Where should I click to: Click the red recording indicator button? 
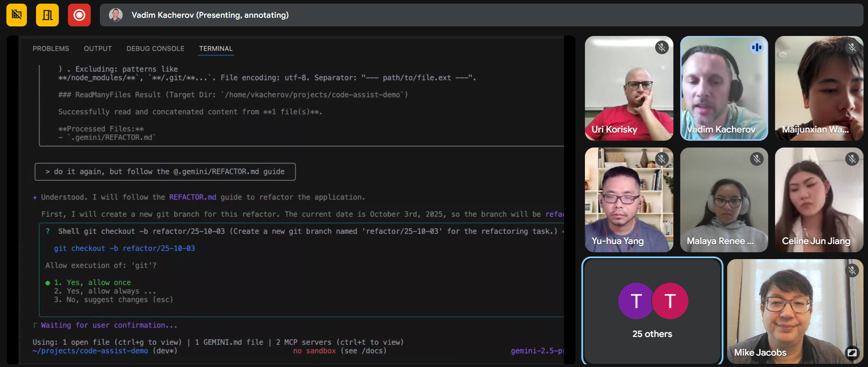pos(79,15)
